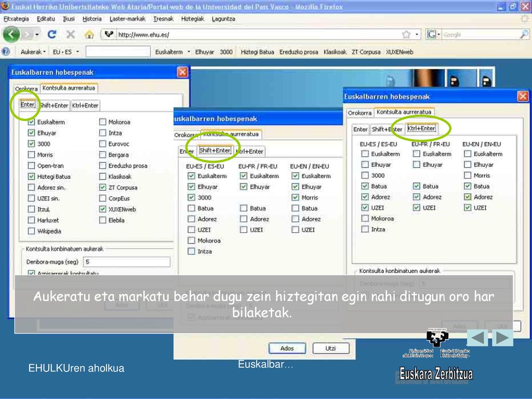Viewport: 532px width, 399px height.
Task: Open the Laguntza menu
Action: tap(223, 19)
